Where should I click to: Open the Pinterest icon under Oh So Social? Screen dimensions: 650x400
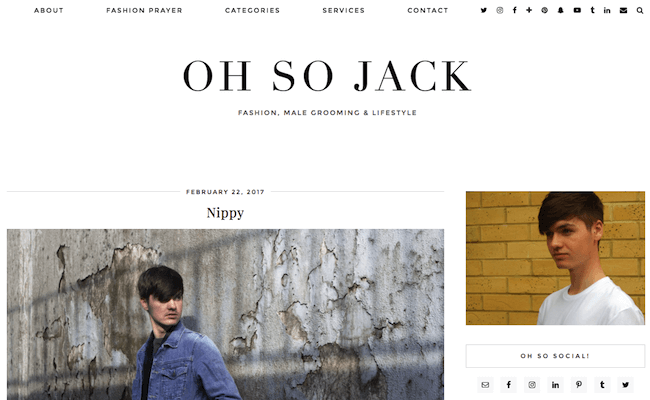579,385
